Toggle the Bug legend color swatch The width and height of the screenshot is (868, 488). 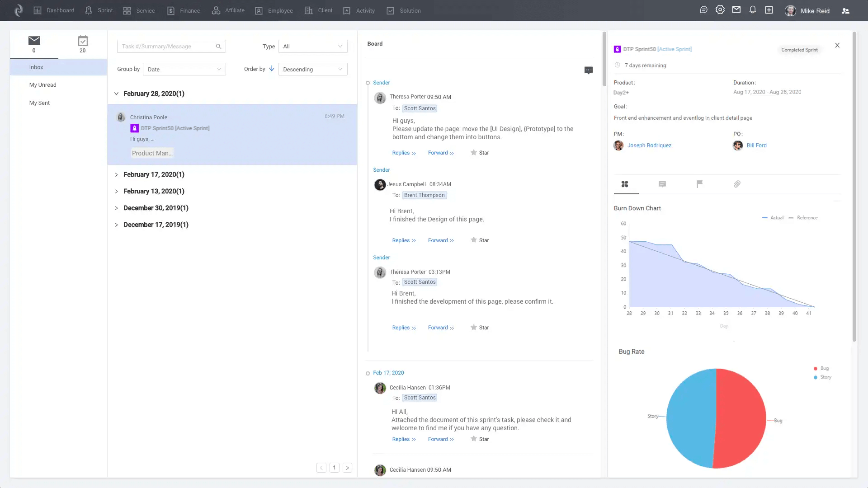[x=816, y=368]
